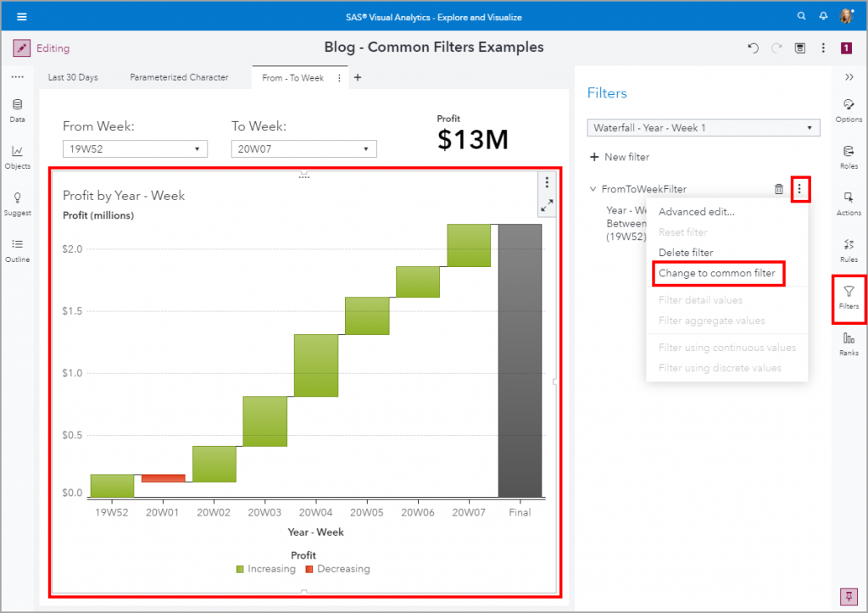Toggle the Increasing legend entry
The width and height of the screenshot is (868, 613).
tap(265, 569)
